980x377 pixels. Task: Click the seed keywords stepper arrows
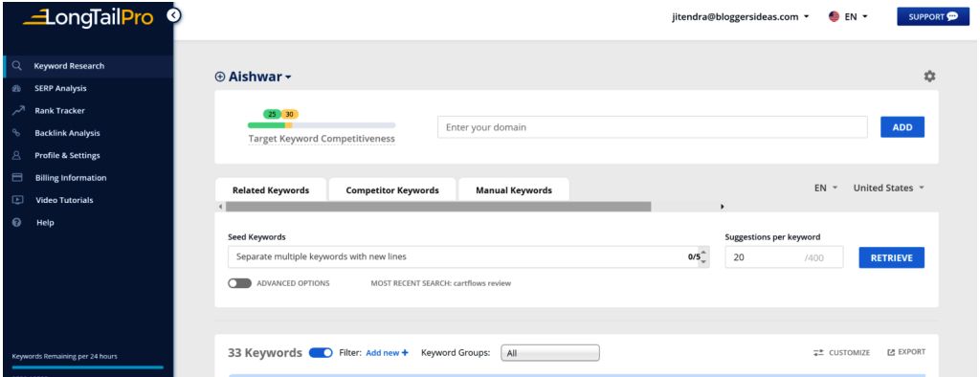click(704, 257)
